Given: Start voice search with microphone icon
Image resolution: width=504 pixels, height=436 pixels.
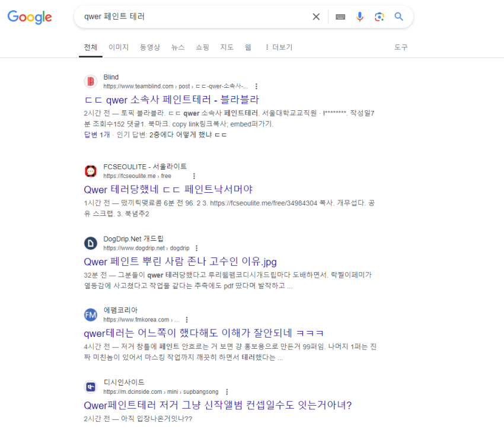Looking at the screenshot, I should 360,17.
